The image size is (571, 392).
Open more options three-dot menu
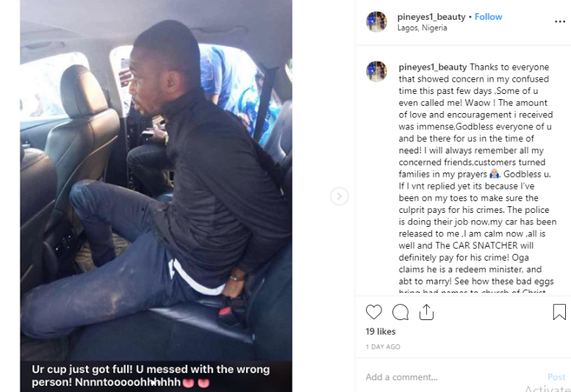pos(560,21)
